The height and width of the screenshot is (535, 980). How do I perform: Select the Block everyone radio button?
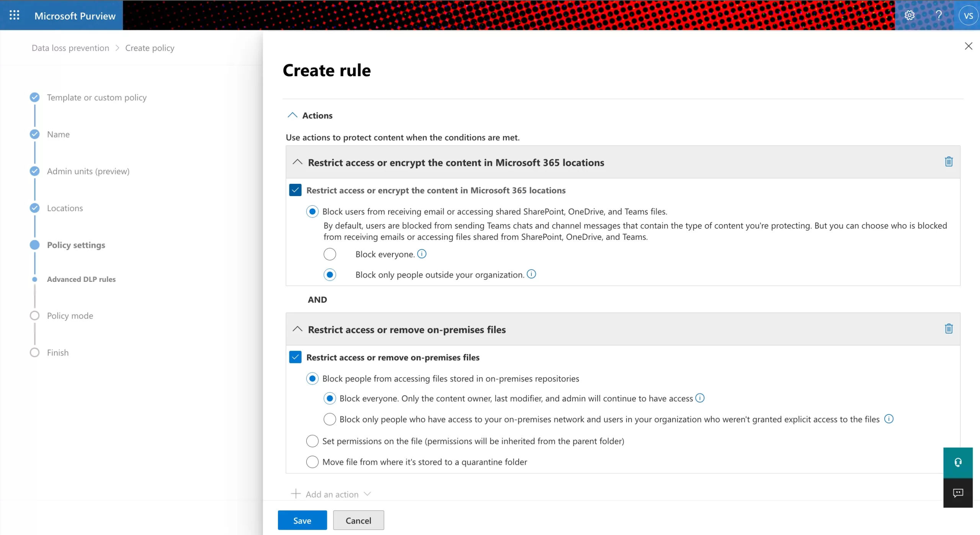click(x=330, y=254)
